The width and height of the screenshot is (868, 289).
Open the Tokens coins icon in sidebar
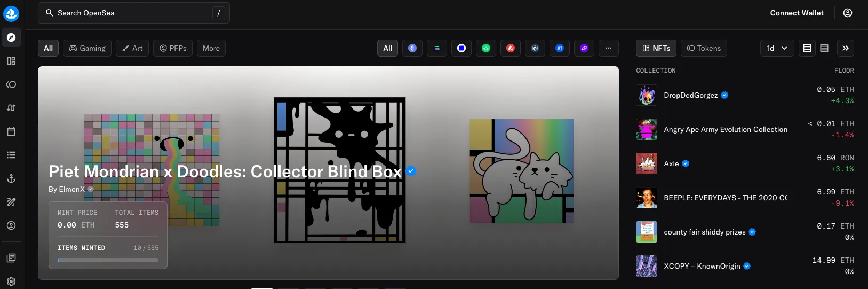tap(11, 84)
